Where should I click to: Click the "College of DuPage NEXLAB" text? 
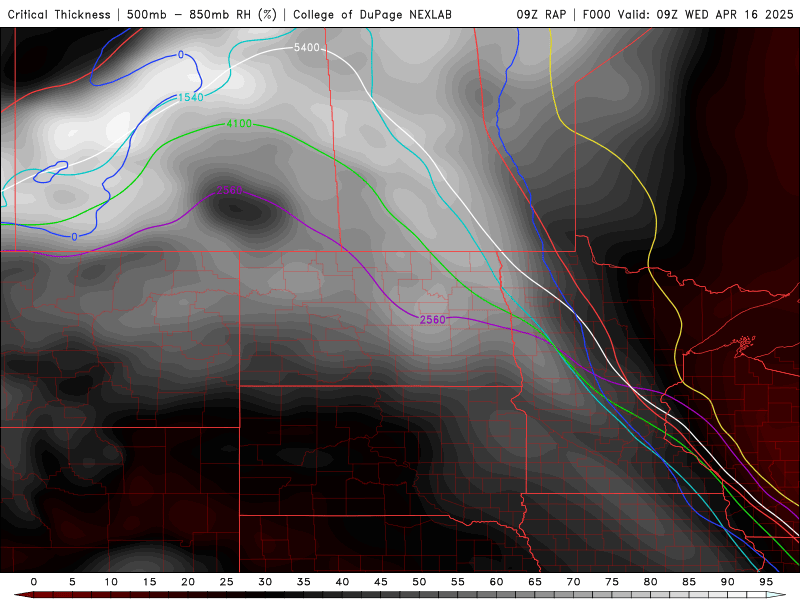click(x=372, y=15)
